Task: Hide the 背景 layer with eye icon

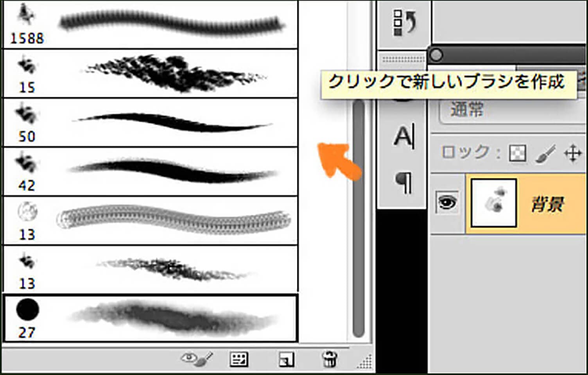Action: (x=447, y=203)
